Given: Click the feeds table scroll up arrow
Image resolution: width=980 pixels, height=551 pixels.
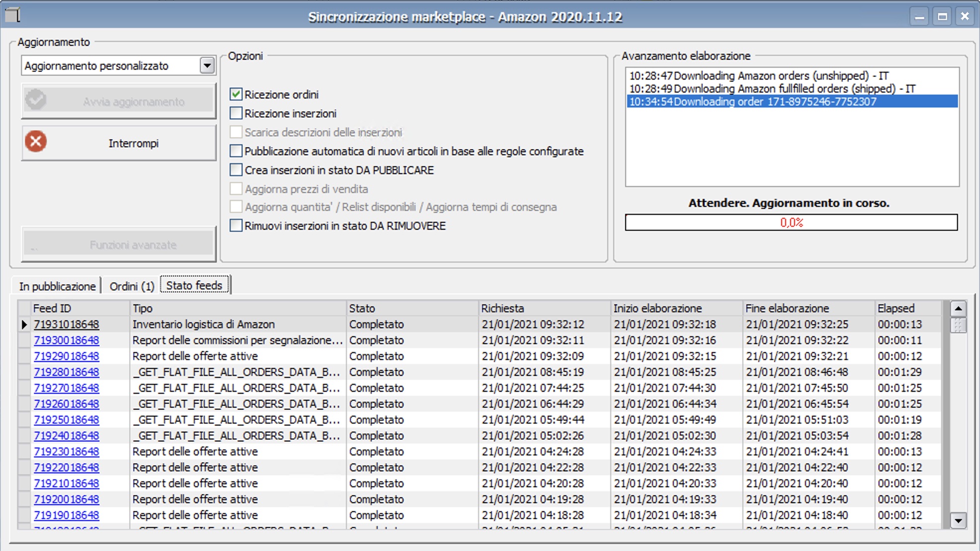Looking at the screenshot, I should pyautogui.click(x=958, y=309).
